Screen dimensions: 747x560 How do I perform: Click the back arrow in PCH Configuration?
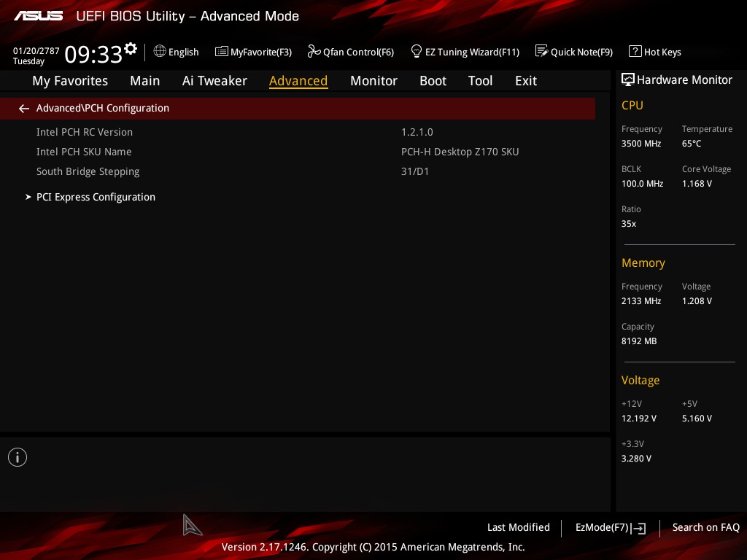coord(24,109)
